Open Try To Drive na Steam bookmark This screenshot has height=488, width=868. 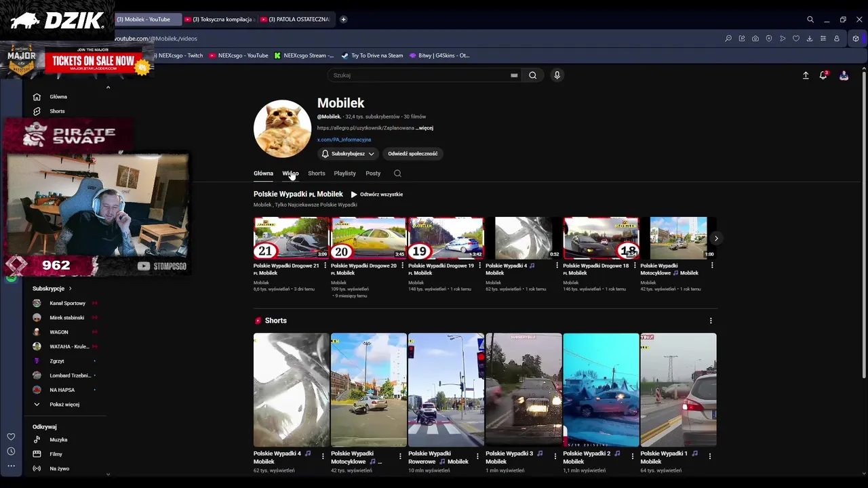click(x=372, y=56)
